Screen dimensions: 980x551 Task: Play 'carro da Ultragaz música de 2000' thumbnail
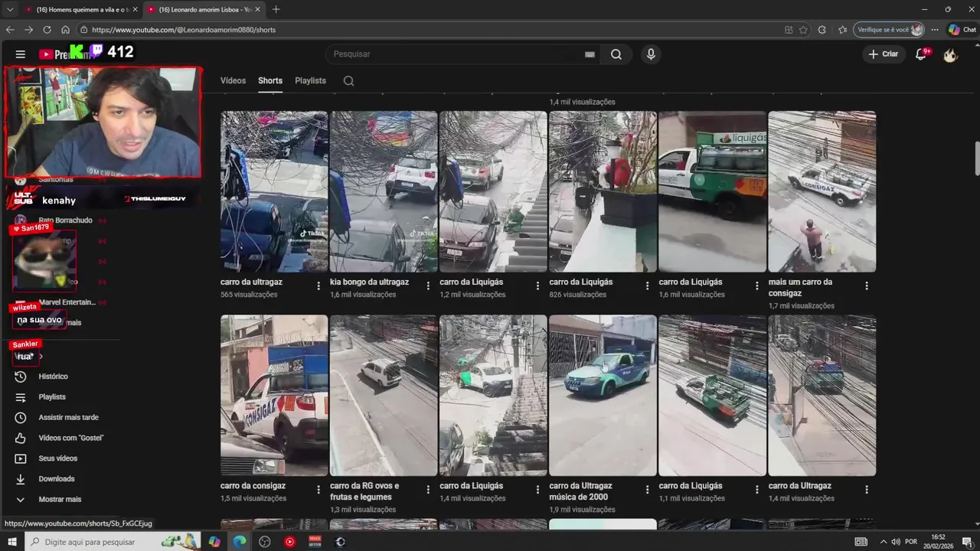[x=603, y=396]
